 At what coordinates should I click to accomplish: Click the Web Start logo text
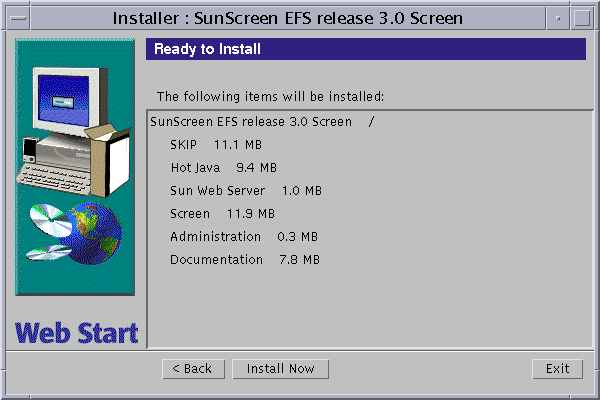(77, 333)
